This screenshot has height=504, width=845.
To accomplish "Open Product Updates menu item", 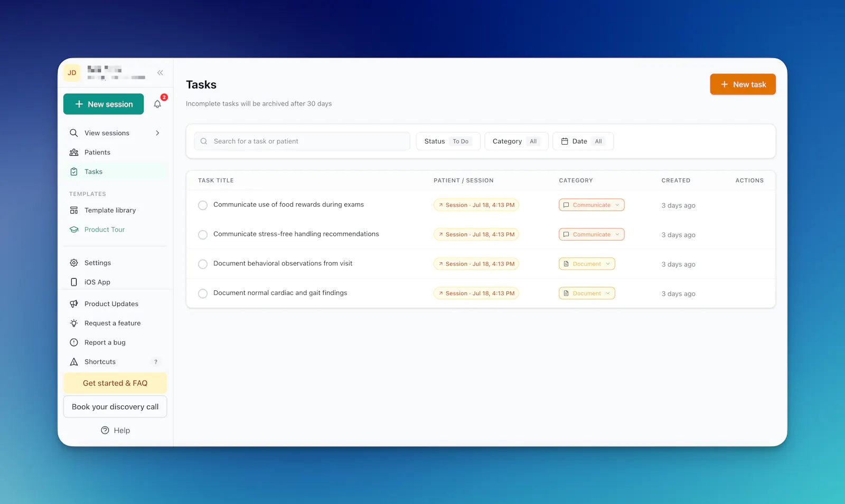I will pos(115,304).
